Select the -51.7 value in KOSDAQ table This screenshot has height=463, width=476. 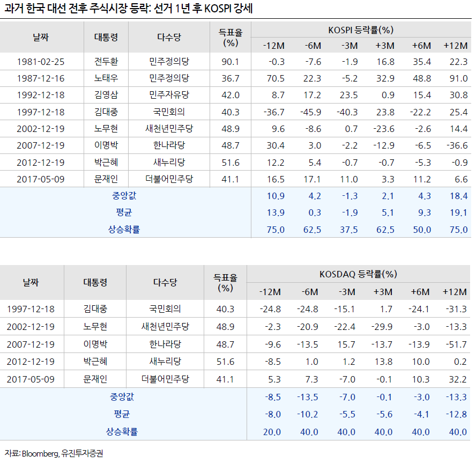pyautogui.click(x=456, y=344)
